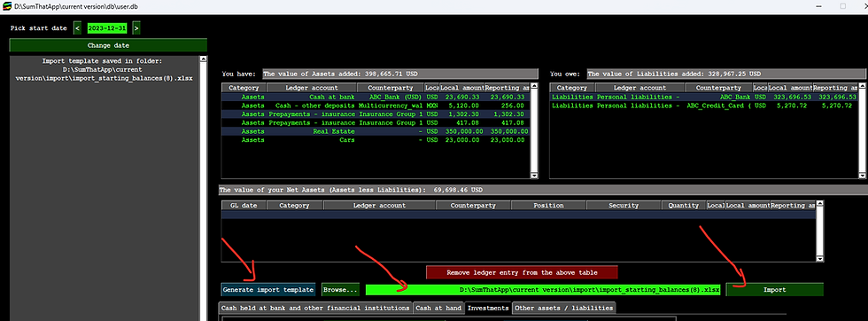868x321 pixels.
Task: Select the ABC_Bank 323,696.53 liability row
Action: [703, 97]
